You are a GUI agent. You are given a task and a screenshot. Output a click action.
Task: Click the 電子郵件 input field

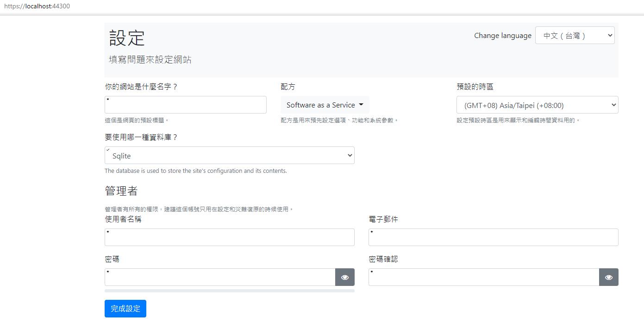(x=494, y=237)
